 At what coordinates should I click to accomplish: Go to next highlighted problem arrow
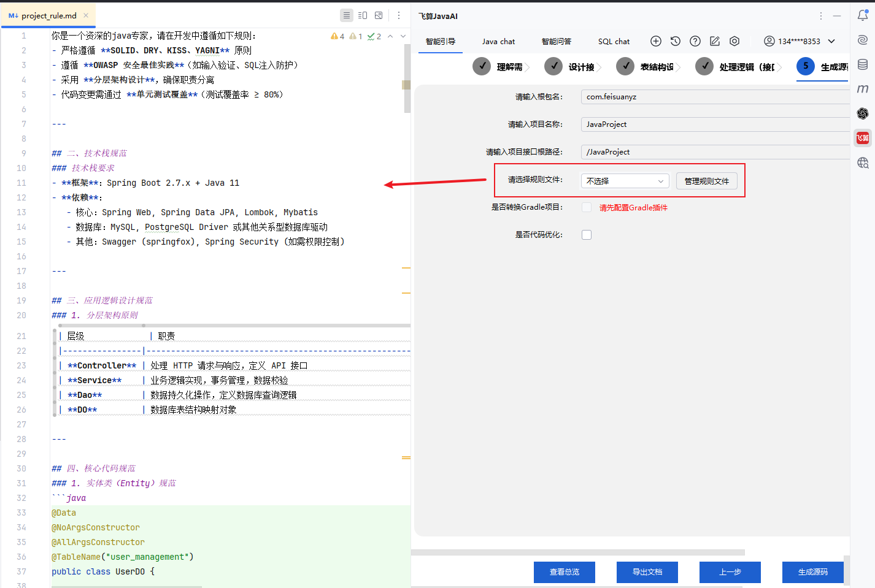click(403, 36)
